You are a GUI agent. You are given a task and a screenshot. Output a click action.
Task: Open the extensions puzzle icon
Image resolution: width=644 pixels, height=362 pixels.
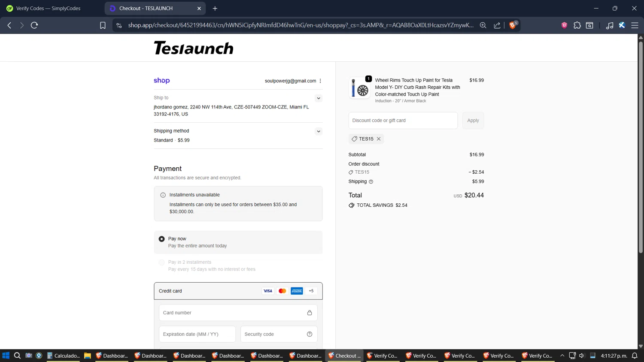(577, 25)
